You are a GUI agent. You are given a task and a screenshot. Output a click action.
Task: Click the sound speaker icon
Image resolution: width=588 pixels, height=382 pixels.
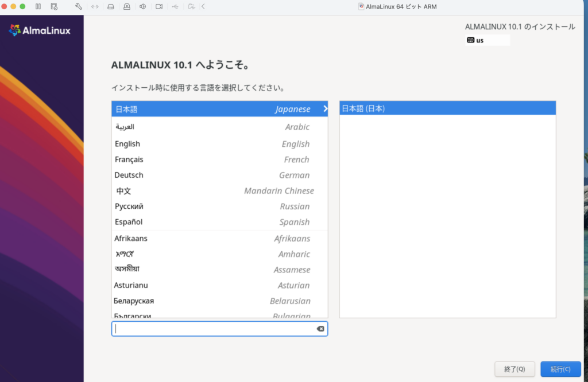tap(143, 6)
